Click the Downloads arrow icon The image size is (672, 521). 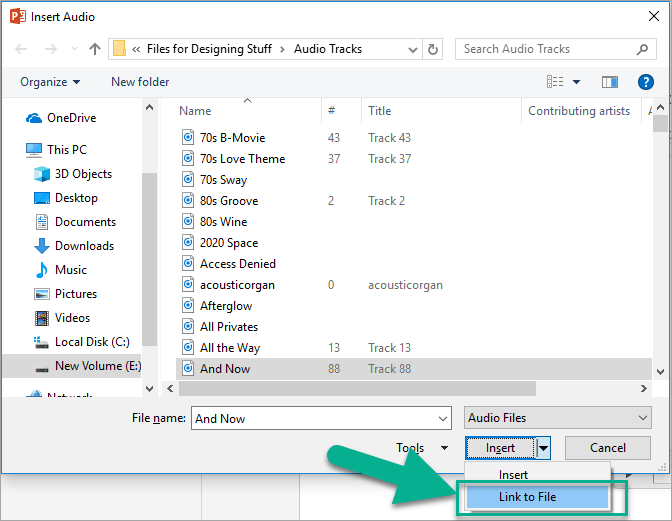point(42,246)
